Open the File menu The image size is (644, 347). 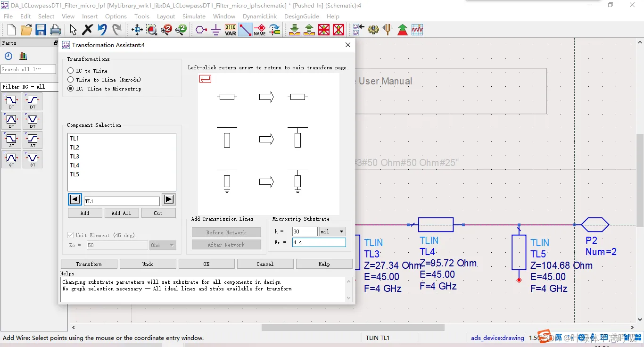click(x=8, y=16)
